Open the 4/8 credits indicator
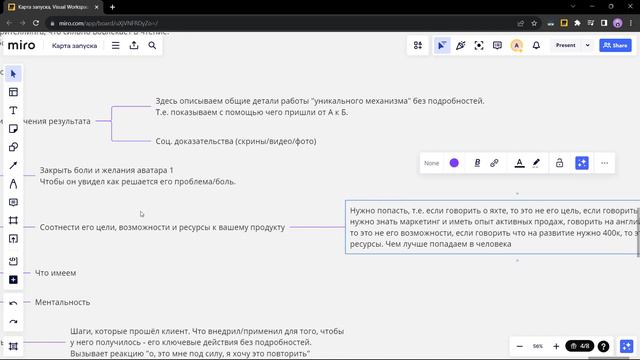Screen dimensions: 640x360 coord(580,346)
